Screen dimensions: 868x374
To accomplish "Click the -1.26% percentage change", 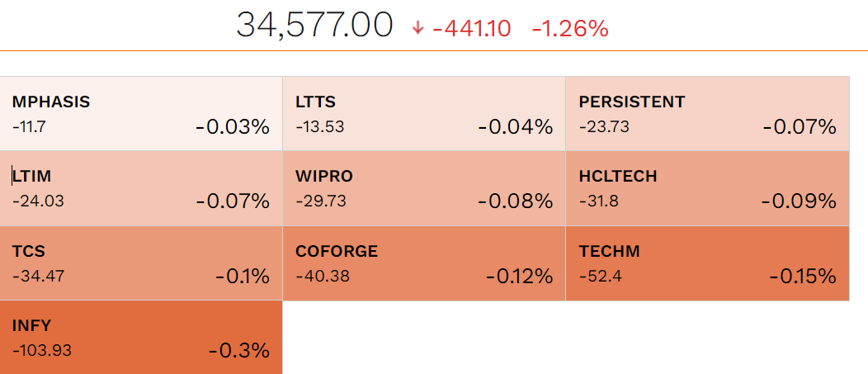I will click(570, 29).
